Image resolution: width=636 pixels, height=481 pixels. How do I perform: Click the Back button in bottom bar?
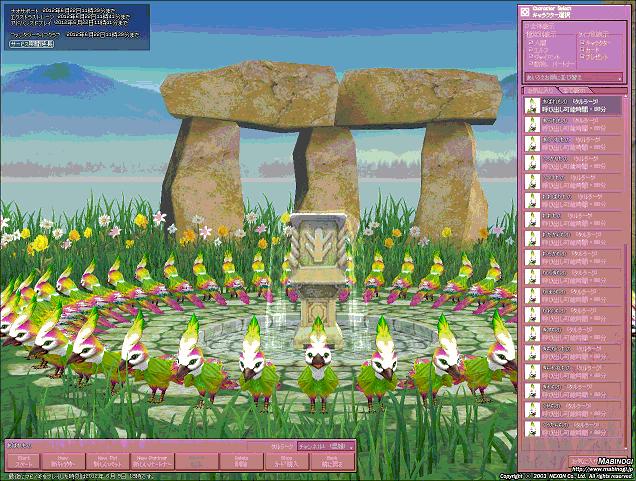pyautogui.click(x=332, y=461)
